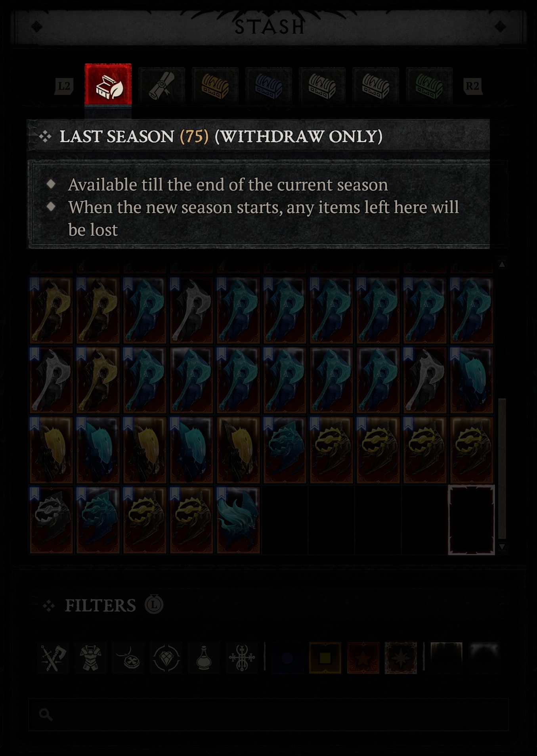Click the scrollbar up arrow
This screenshot has width=537, height=756.
pyautogui.click(x=502, y=265)
